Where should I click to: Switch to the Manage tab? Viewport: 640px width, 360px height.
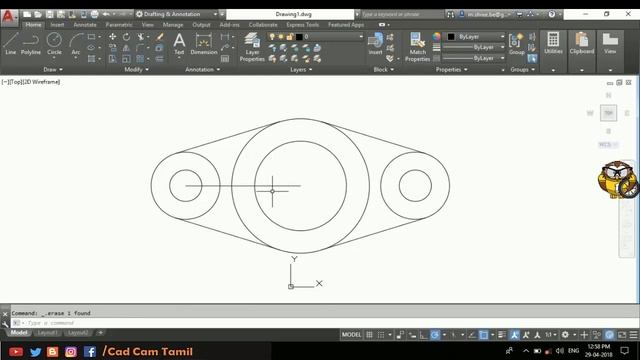click(x=173, y=25)
